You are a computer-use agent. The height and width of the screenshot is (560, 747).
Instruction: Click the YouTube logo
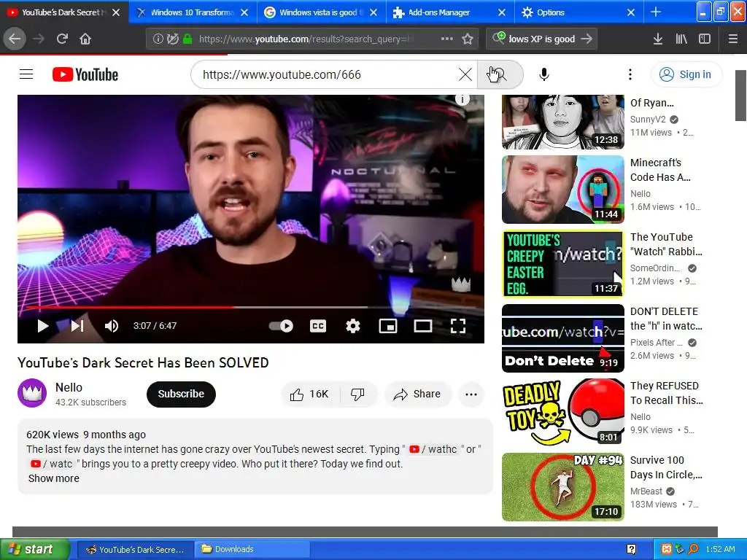85,74
